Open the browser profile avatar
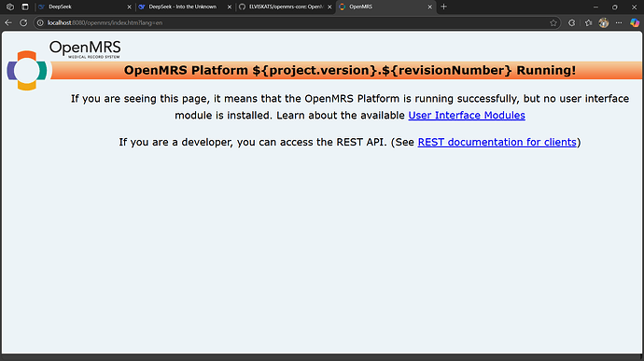644x361 pixels. 603,23
